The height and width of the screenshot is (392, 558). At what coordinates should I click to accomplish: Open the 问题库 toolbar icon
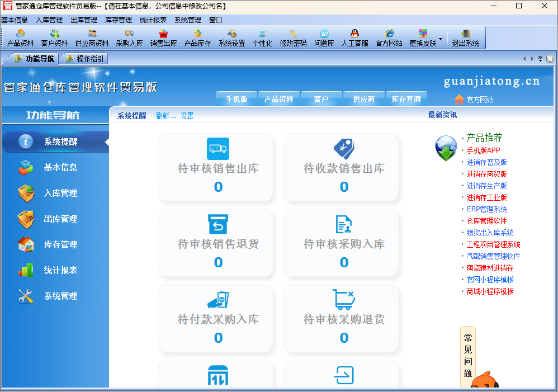pyautogui.click(x=324, y=38)
